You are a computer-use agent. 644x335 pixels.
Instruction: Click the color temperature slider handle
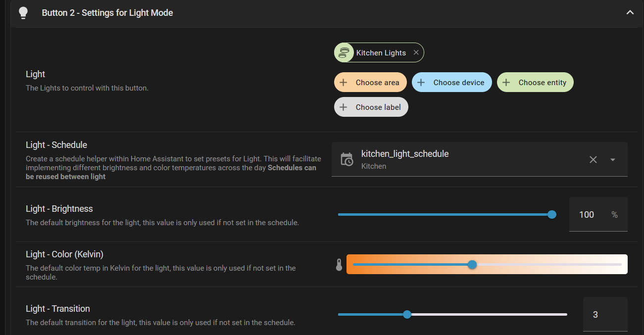coord(472,265)
